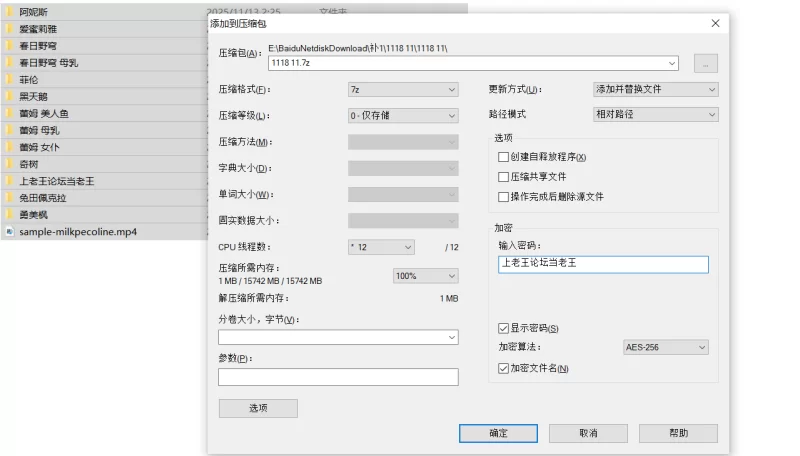Screen dimensions: 800x456
Task: Disable the 加密文件名 checkbox
Action: pos(503,368)
